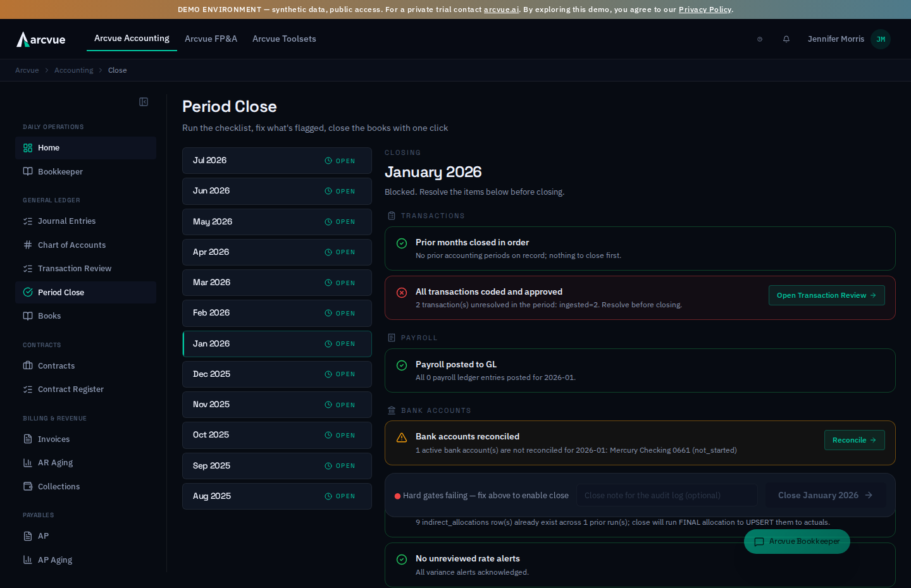Click the small status icon left of bell

(x=760, y=39)
